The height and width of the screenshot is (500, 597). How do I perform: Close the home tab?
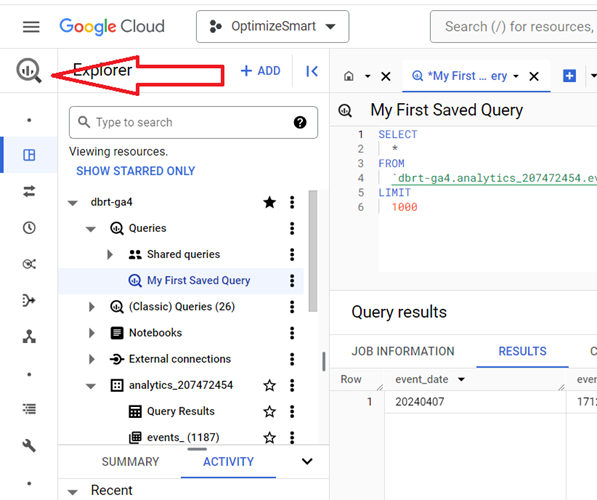pos(386,77)
